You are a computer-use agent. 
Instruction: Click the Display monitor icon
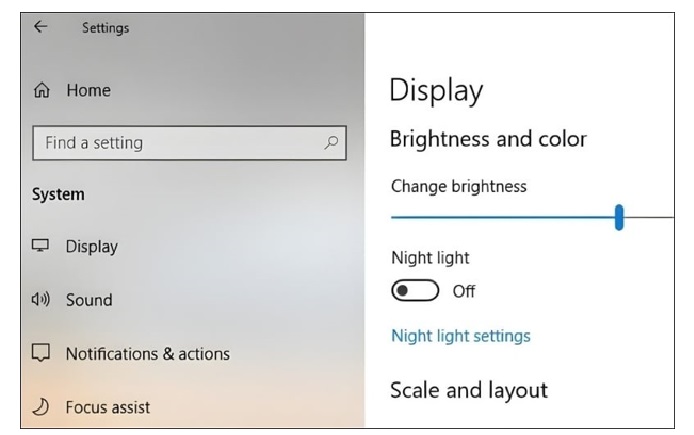42,246
